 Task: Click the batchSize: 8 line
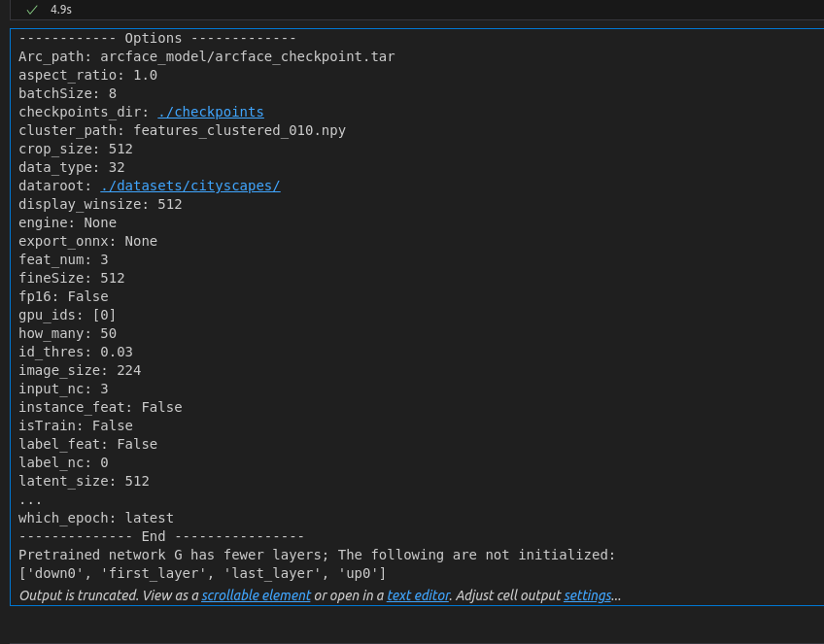67,93
